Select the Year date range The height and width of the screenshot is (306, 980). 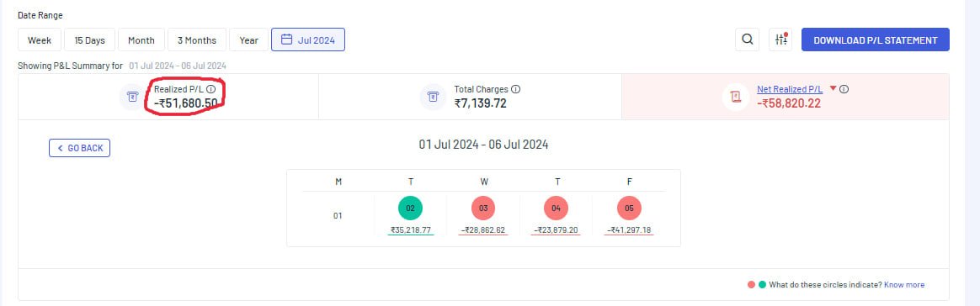click(248, 40)
